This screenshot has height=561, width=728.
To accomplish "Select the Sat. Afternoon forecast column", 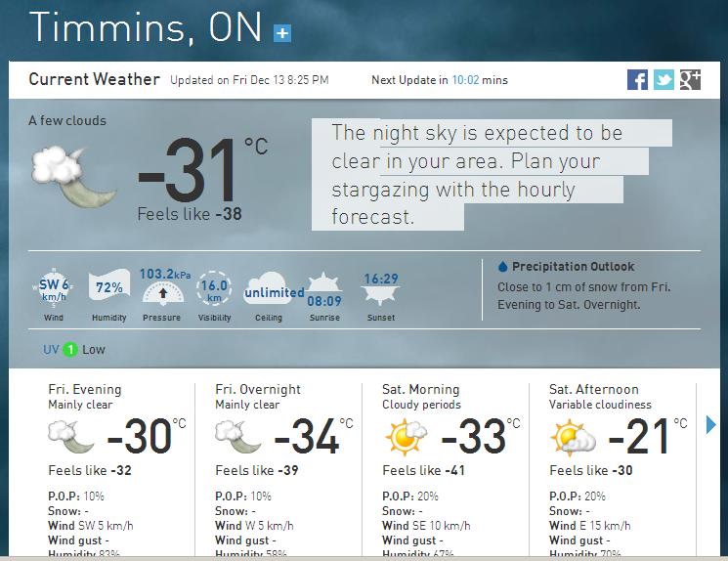I will 593,389.
